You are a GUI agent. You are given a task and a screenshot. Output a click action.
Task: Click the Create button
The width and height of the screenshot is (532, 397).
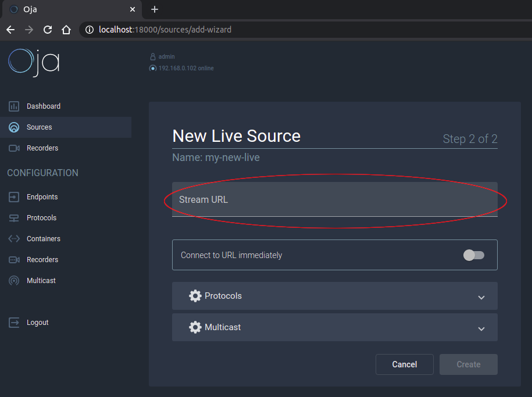pyautogui.click(x=469, y=364)
